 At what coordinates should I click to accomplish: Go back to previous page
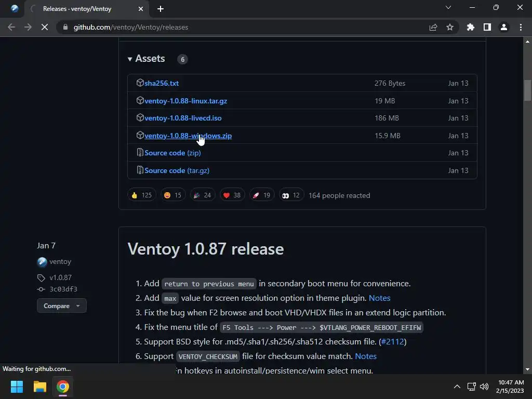(11, 27)
